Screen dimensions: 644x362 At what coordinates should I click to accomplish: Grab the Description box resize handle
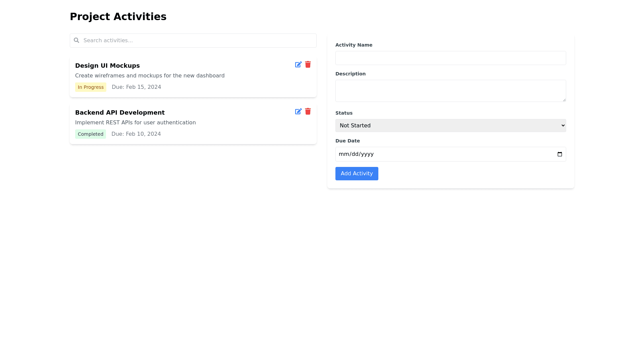coord(564,100)
